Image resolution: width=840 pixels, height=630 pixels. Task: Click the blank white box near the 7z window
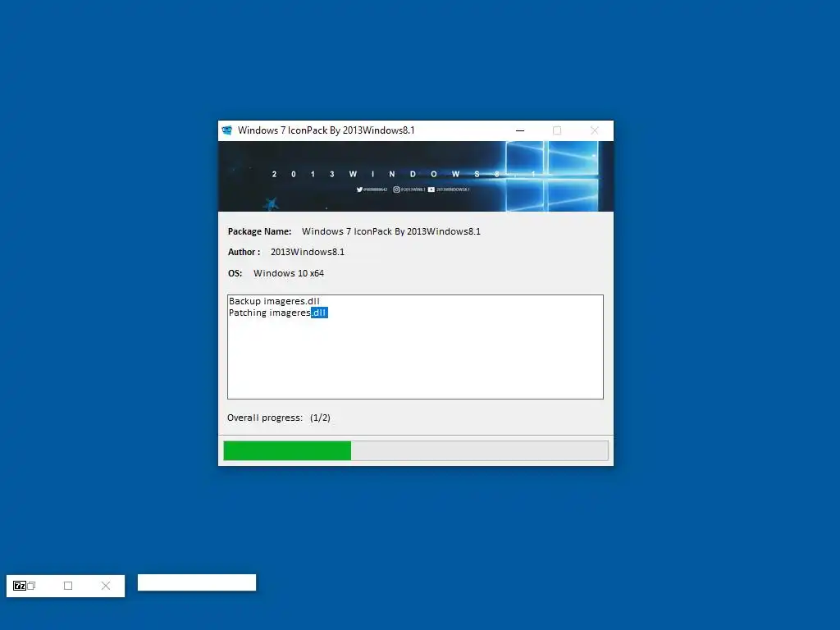(x=197, y=583)
